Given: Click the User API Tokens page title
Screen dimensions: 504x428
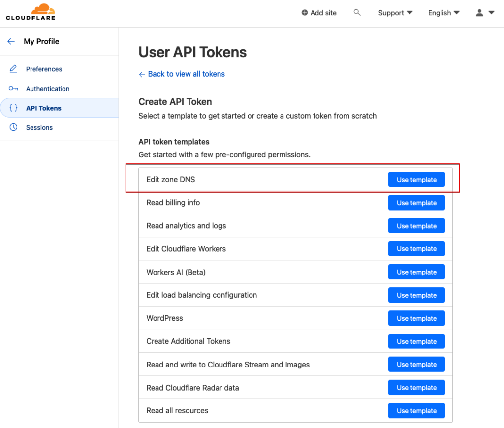Looking at the screenshot, I should (192, 52).
